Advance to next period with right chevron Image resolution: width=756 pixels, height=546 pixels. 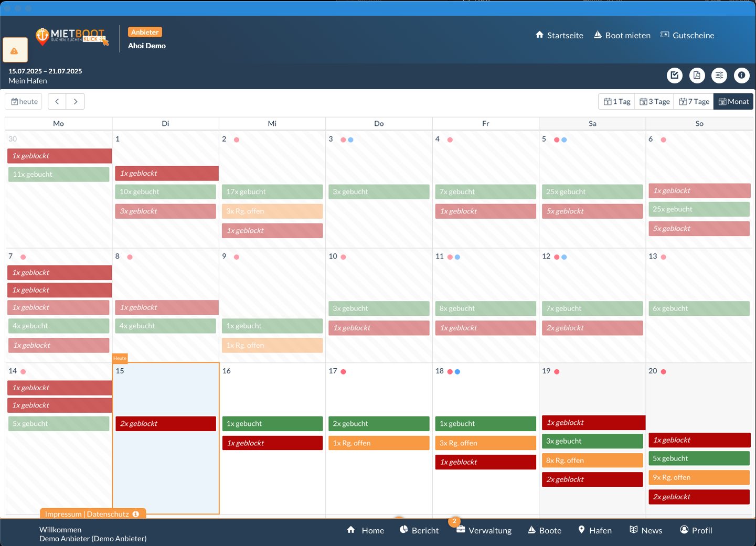point(76,102)
